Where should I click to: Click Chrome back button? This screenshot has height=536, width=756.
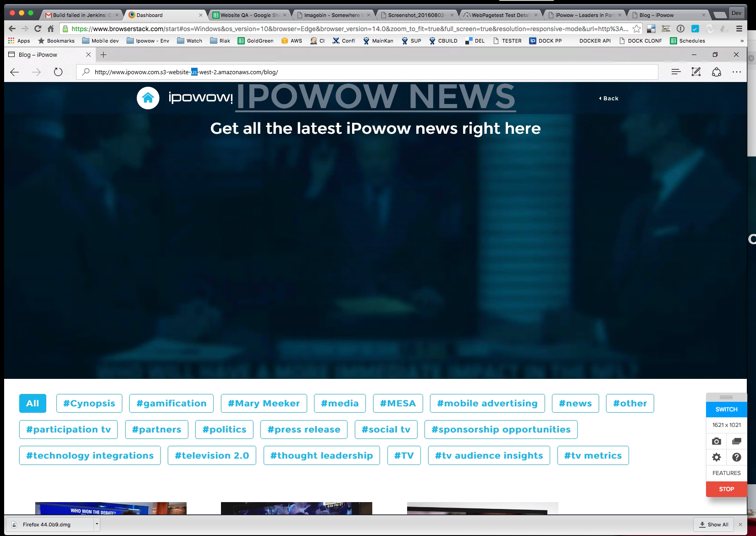12,28
